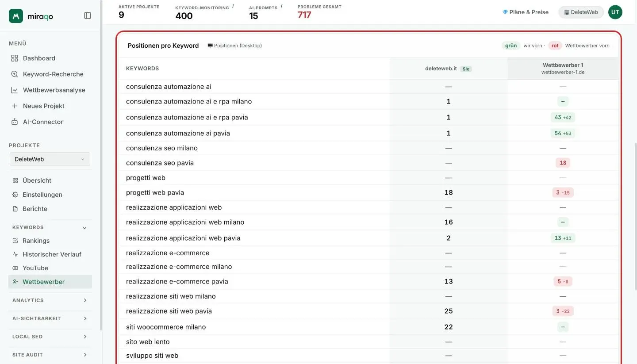Viewport: 637px width, 364px height.
Task: Click the Übersicht grid icon
Action: click(15, 180)
